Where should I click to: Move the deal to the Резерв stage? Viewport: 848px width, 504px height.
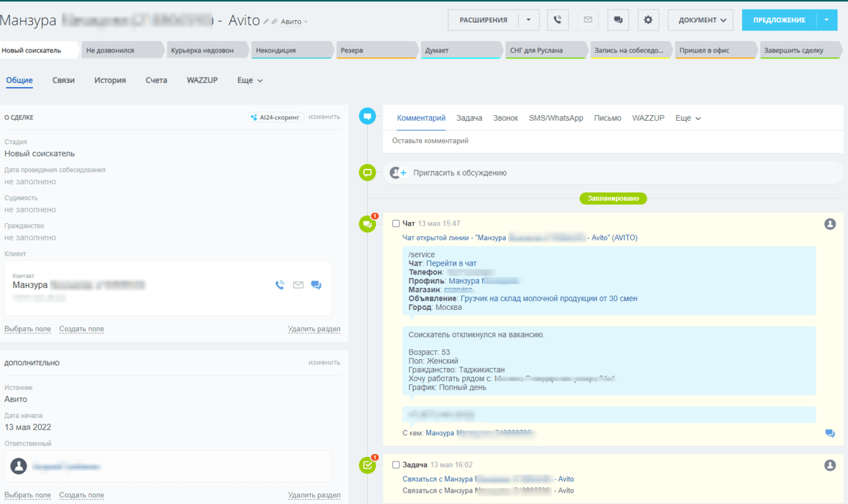pyautogui.click(x=378, y=50)
